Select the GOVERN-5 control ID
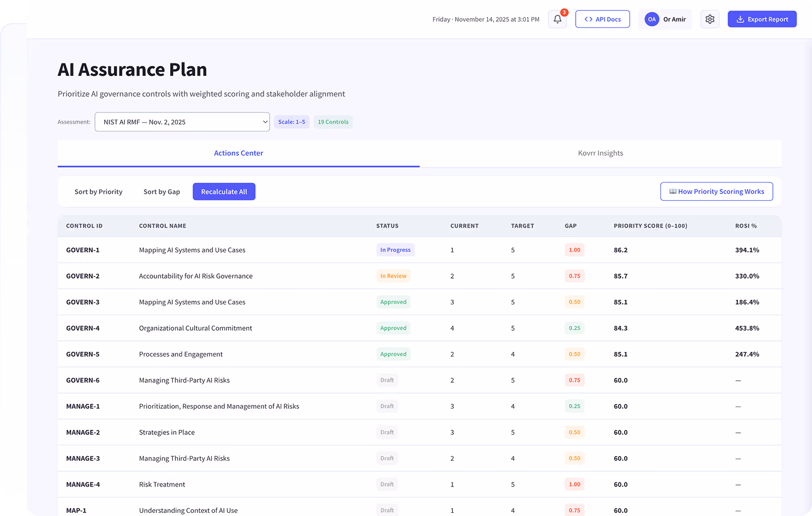 [x=83, y=354]
